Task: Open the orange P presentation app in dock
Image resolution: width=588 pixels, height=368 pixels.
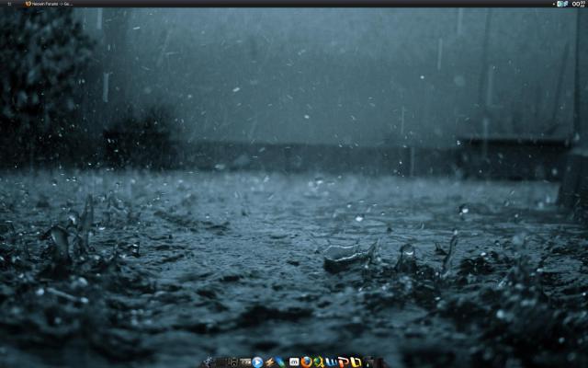Action: [343, 362]
